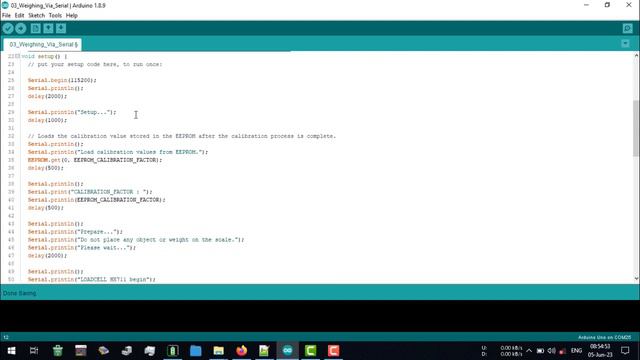Click the Upload arrow button
The image size is (640, 360).
21,28
